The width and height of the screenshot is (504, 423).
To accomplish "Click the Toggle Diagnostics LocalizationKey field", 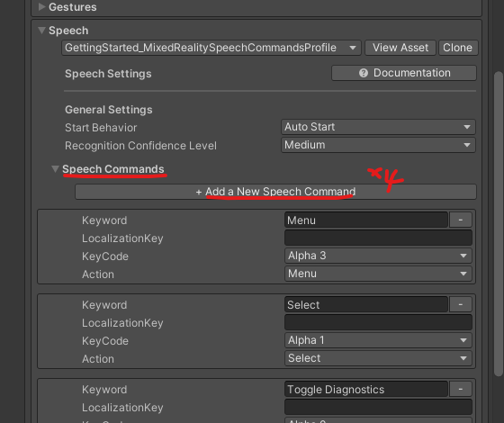I will 378,407.
